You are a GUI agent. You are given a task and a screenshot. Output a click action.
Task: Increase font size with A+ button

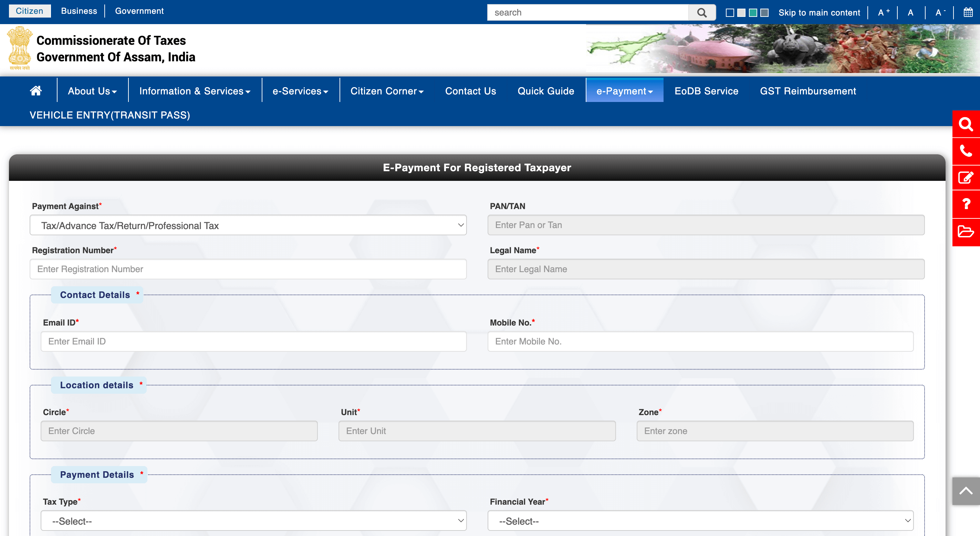883,12
